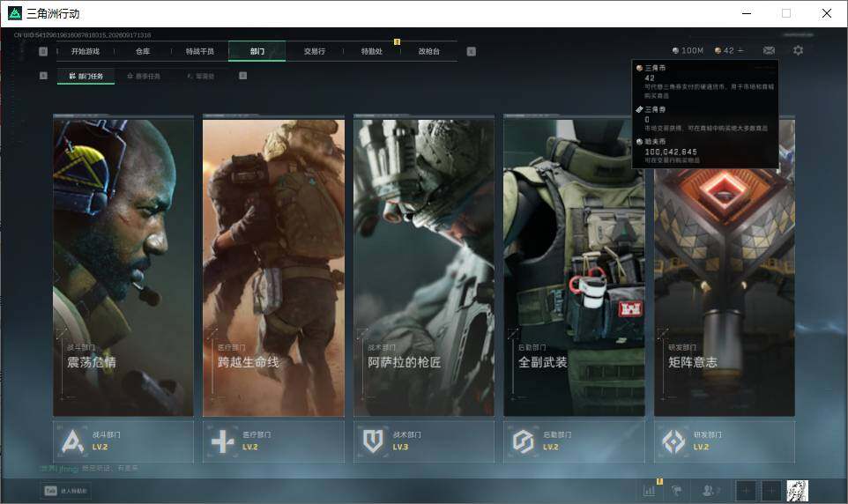Screen dimensions: 848x504
Task: Open the 特勤处 tab
Action: (x=371, y=51)
